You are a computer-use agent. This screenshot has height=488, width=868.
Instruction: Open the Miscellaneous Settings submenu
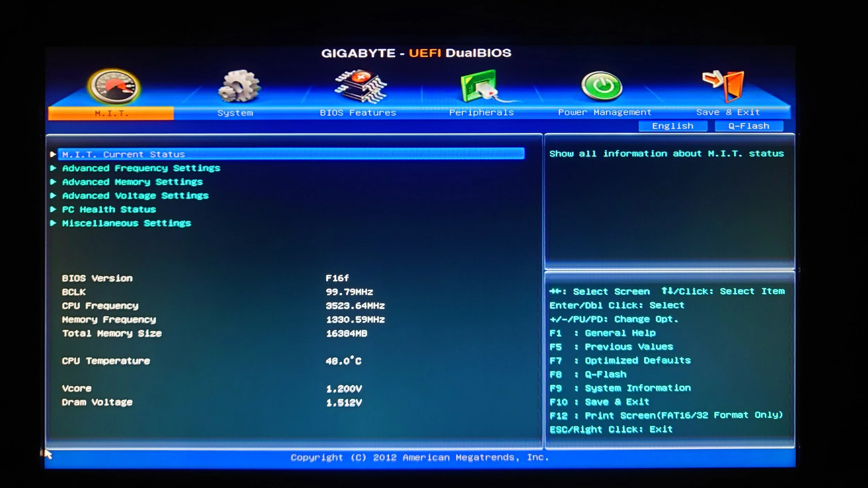click(x=126, y=223)
